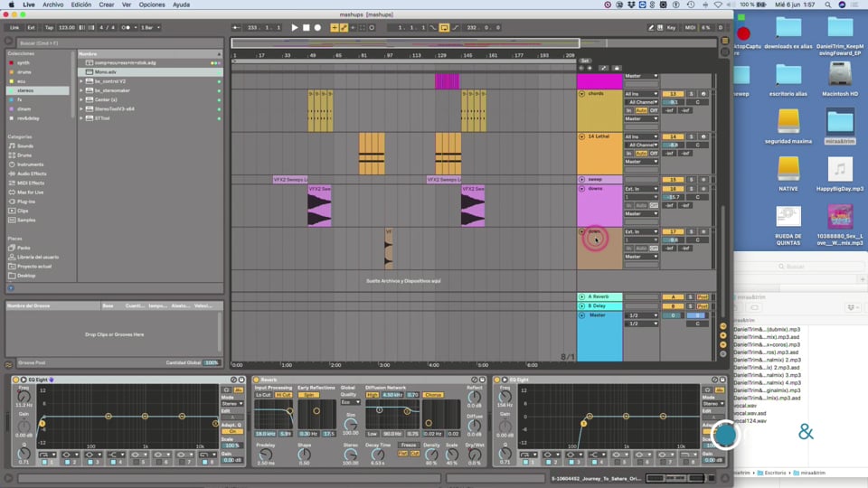Toggle track activator 14 on Lethal track

pos(673,136)
